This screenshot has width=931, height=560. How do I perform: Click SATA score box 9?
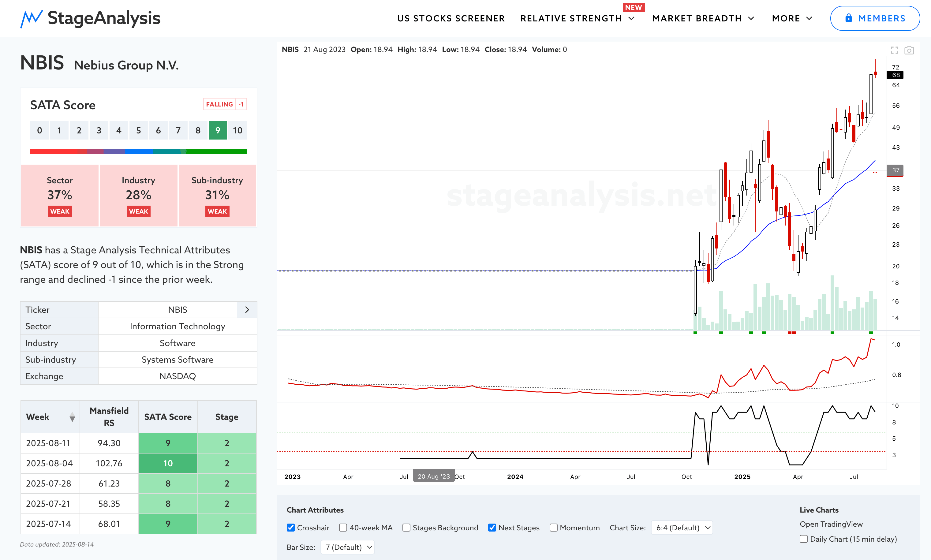[218, 131]
